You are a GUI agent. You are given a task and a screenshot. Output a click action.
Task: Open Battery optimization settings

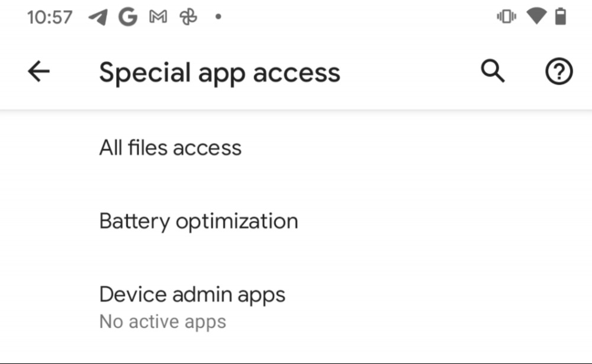(296, 221)
